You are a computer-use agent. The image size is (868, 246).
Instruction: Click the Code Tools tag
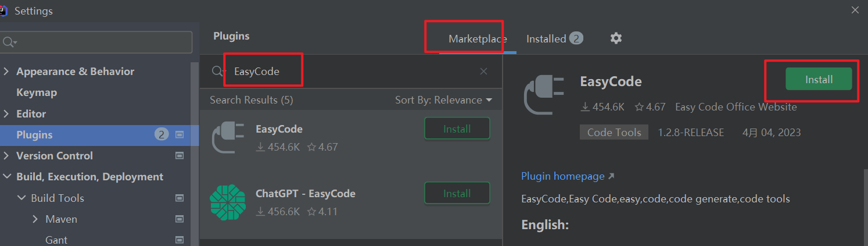pyautogui.click(x=614, y=133)
